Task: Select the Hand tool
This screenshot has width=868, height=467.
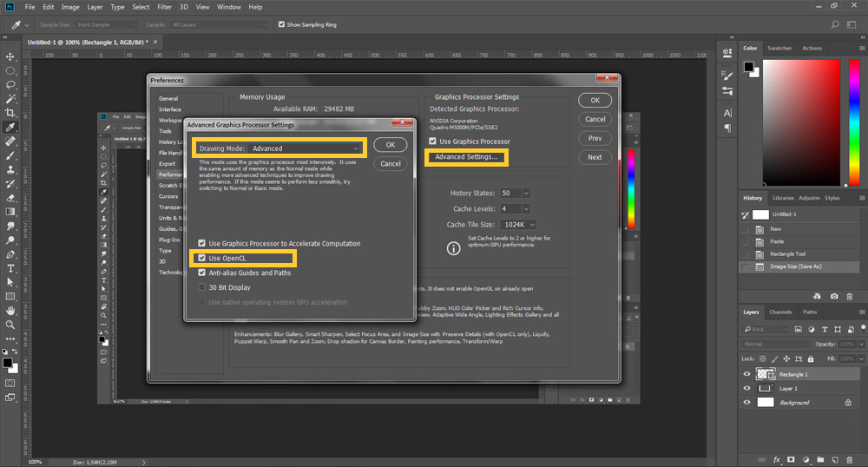Action: pos(10,311)
